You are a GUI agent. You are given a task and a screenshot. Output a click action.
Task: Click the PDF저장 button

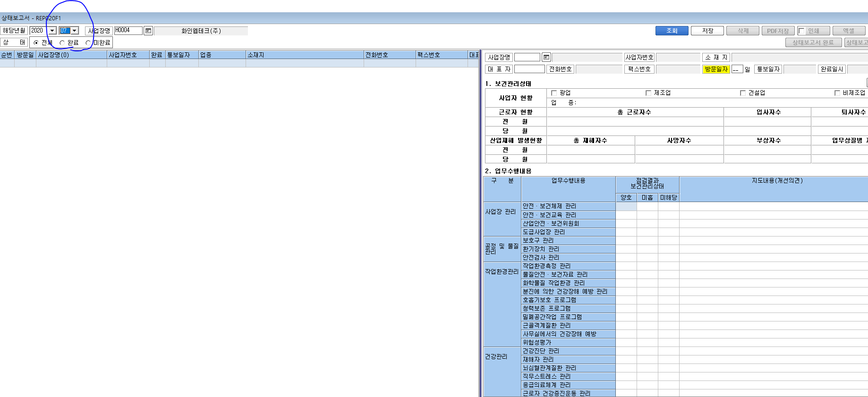tap(778, 31)
